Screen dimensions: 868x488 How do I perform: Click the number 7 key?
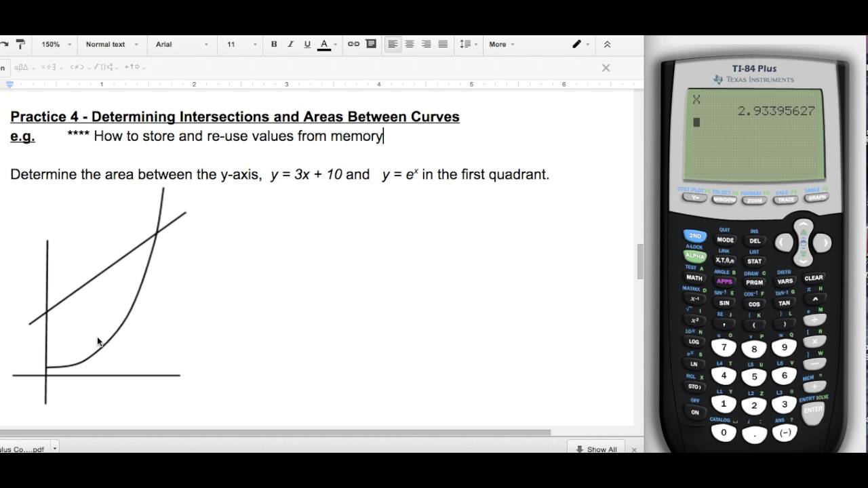[724, 348]
